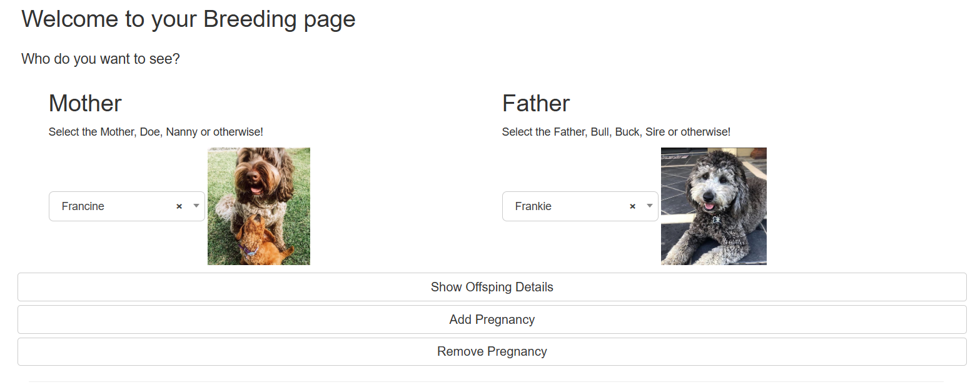Image resolution: width=980 pixels, height=392 pixels.
Task: Click the Father section heading
Action: click(x=536, y=103)
